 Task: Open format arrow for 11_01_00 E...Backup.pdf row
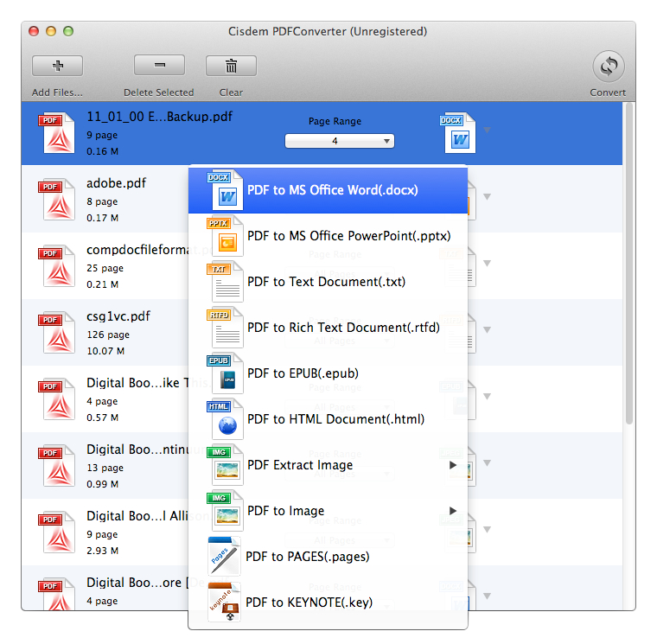point(487,130)
